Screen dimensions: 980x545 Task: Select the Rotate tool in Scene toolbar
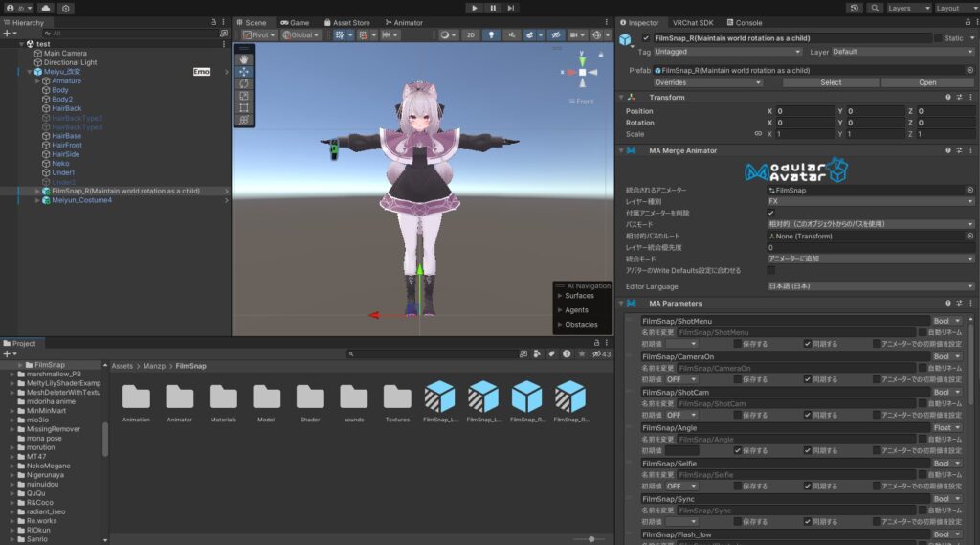point(244,83)
